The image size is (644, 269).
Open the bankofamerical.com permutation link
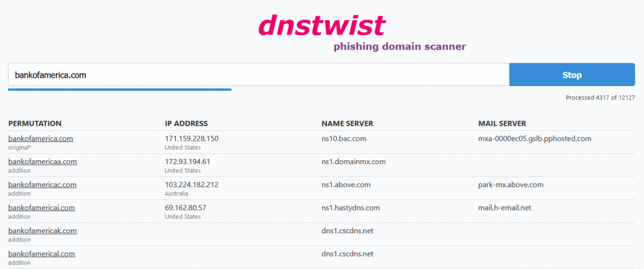[x=42, y=254]
